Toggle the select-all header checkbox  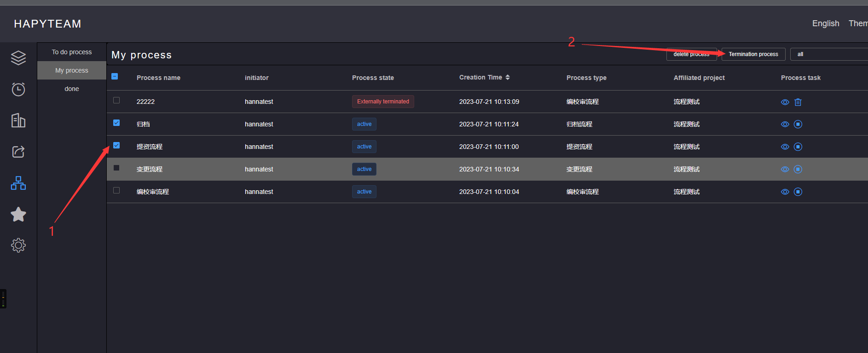(x=115, y=76)
